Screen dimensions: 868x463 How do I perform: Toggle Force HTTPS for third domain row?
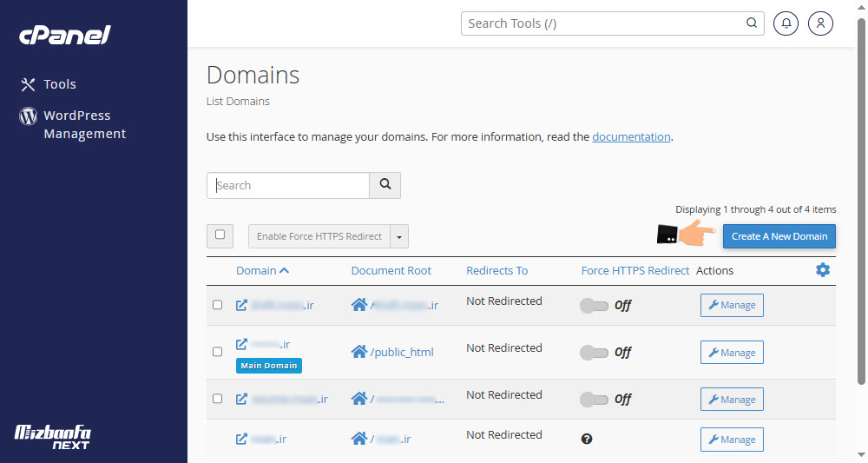point(594,400)
